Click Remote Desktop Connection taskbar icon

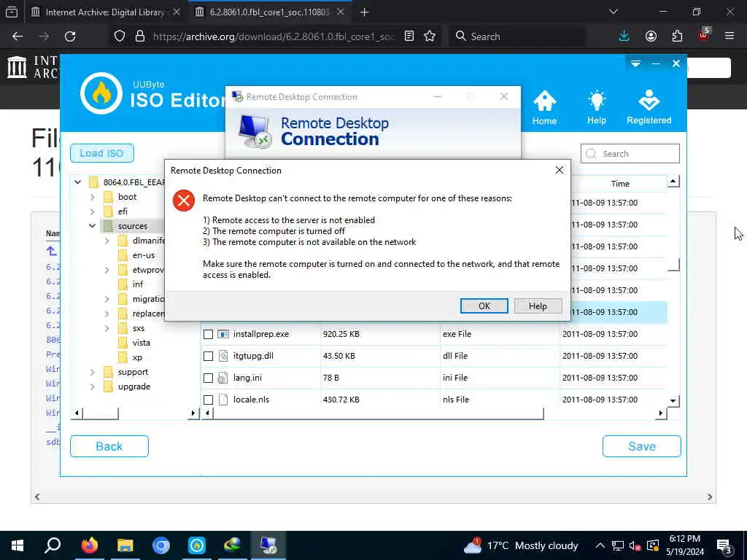pyautogui.click(x=268, y=545)
